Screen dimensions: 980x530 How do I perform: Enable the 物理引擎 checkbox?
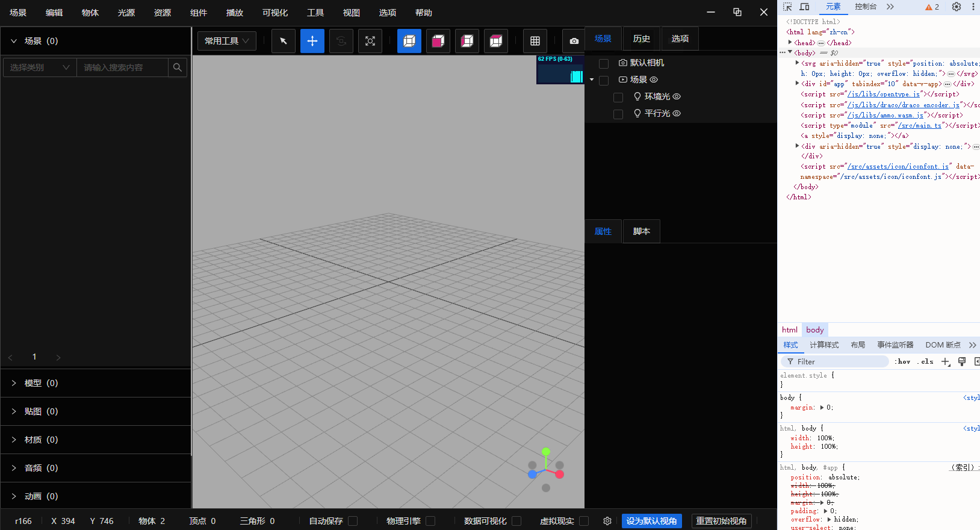tap(430, 521)
